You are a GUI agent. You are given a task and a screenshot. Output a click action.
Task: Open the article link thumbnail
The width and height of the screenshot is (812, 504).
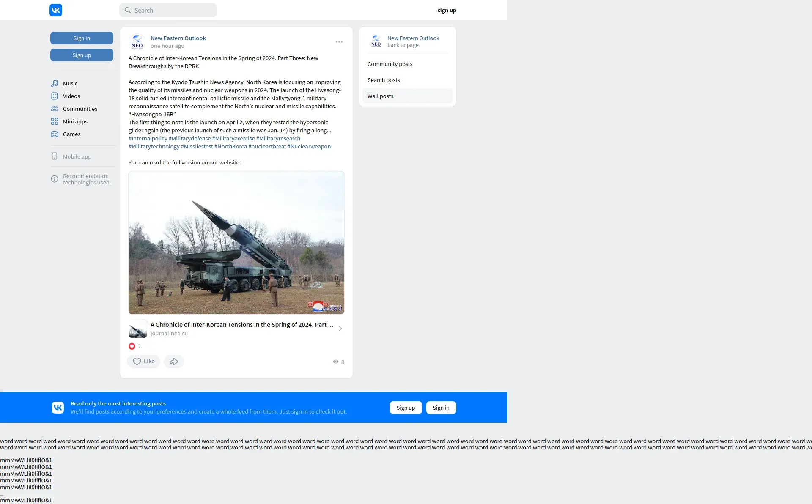coord(138,329)
